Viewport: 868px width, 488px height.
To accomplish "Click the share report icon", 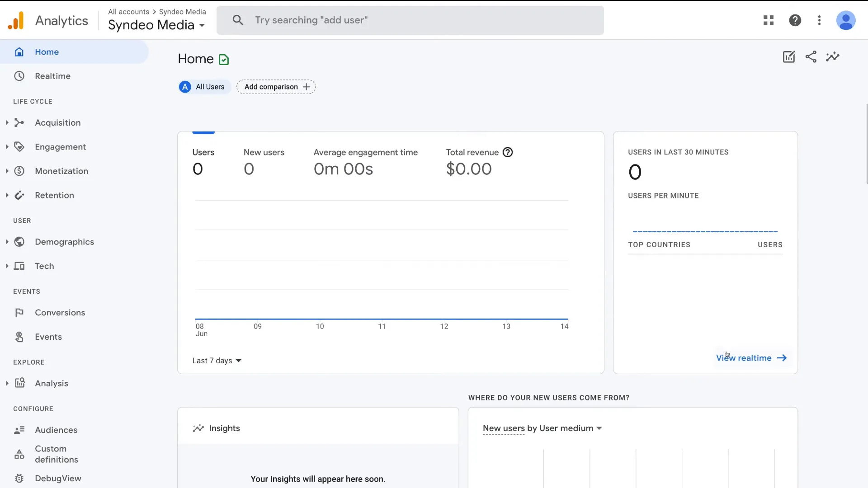I will click(x=811, y=57).
